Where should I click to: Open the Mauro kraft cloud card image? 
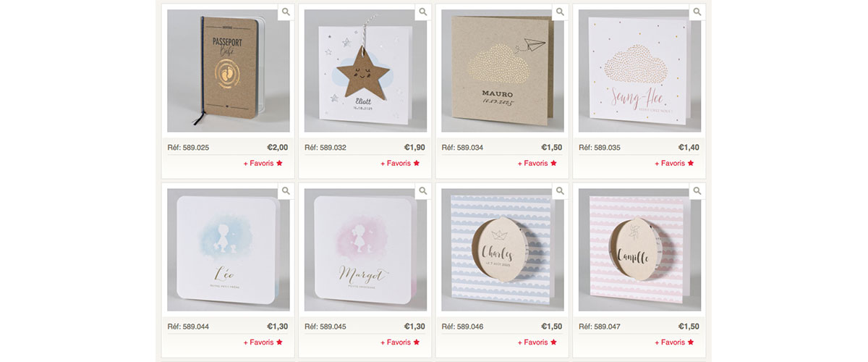[502, 70]
